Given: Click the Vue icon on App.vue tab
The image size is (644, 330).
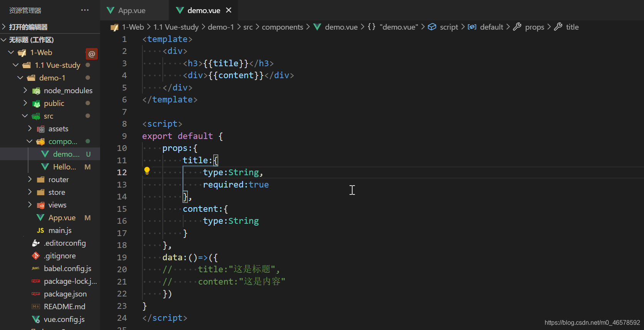Looking at the screenshot, I should (x=110, y=10).
